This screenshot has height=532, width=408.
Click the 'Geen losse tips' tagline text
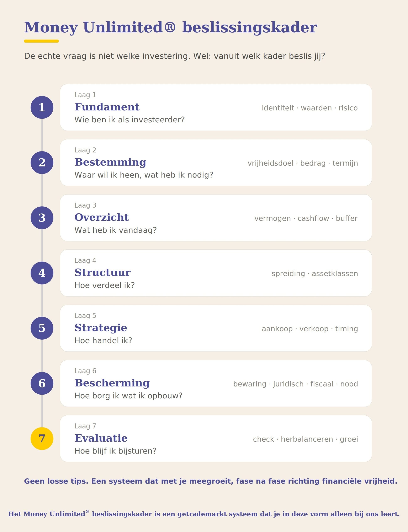pos(211,481)
